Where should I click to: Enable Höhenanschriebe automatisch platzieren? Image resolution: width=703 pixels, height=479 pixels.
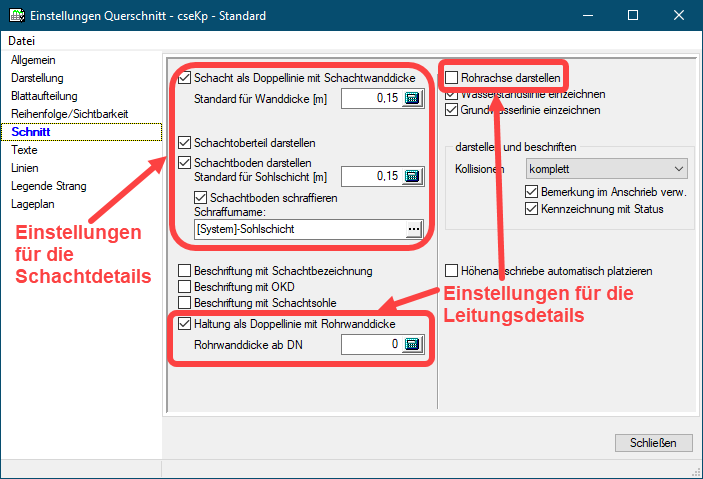(x=452, y=270)
